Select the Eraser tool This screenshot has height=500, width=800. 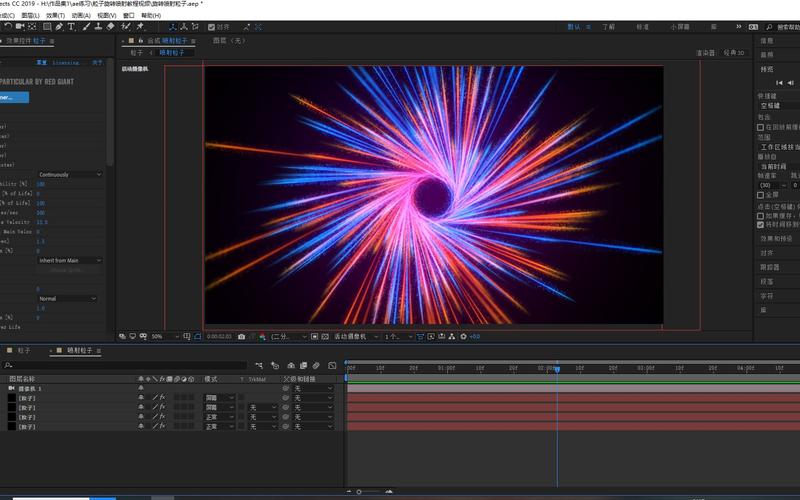[111, 27]
